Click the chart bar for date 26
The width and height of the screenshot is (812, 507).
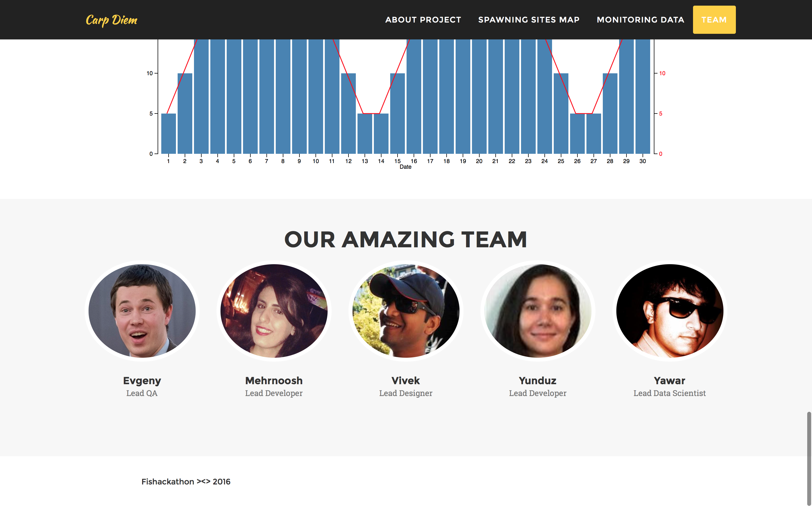click(x=577, y=134)
